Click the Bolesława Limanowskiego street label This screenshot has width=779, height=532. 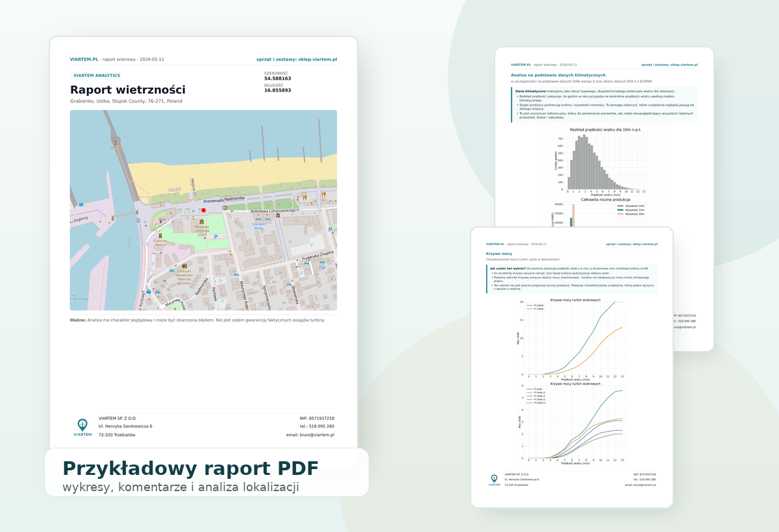(x=273, y=211)
